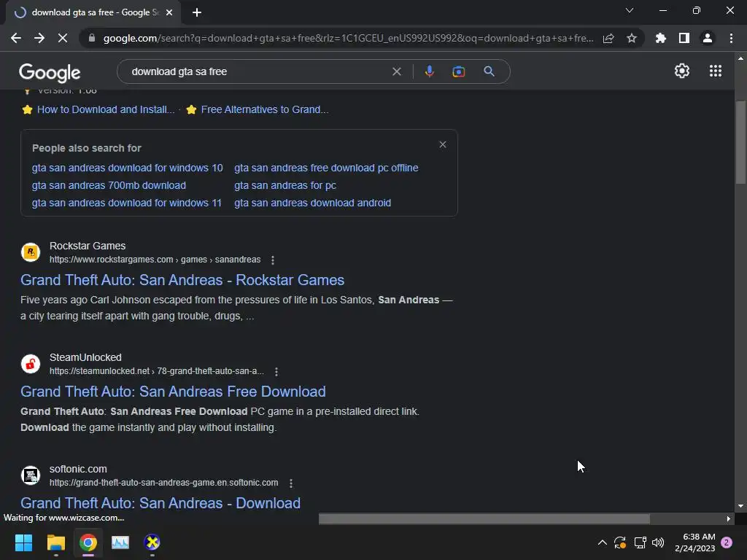Click the rockstargames.com URL breadcrumb

[x=155, y=260]
